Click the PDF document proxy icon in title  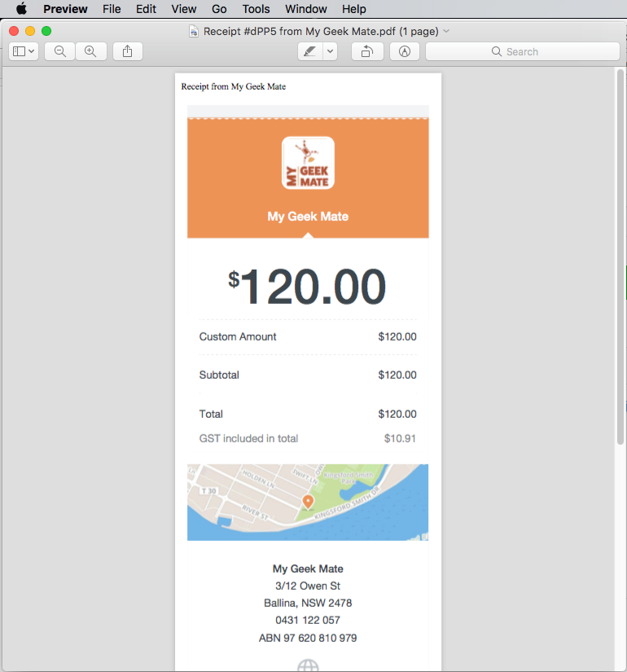pos(193,31)
